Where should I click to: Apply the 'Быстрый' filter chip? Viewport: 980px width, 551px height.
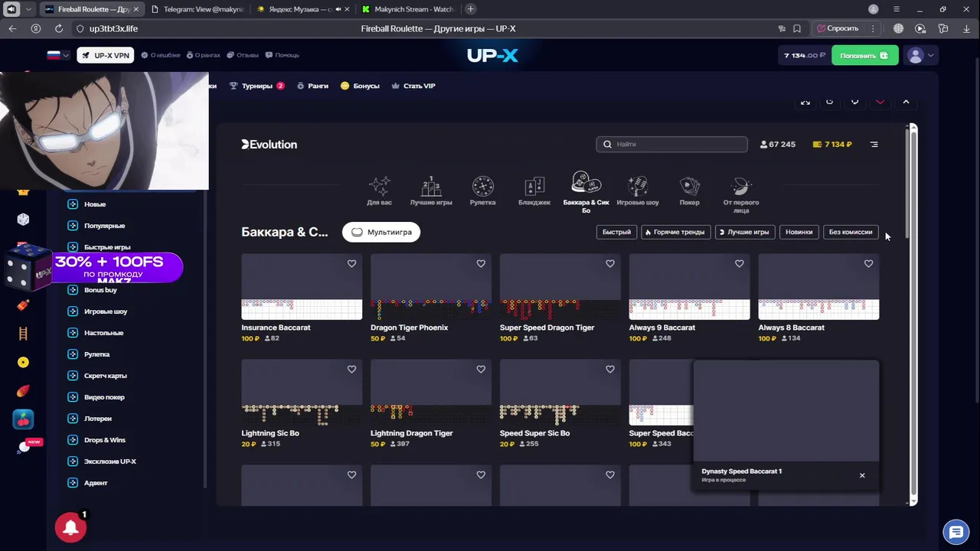[616, 232]
